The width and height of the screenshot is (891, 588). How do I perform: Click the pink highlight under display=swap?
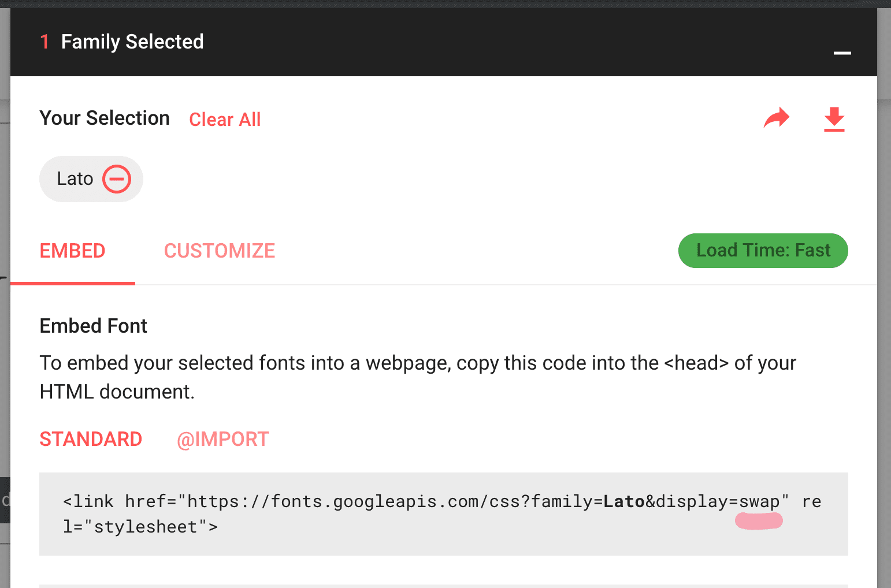pos(759,520)
